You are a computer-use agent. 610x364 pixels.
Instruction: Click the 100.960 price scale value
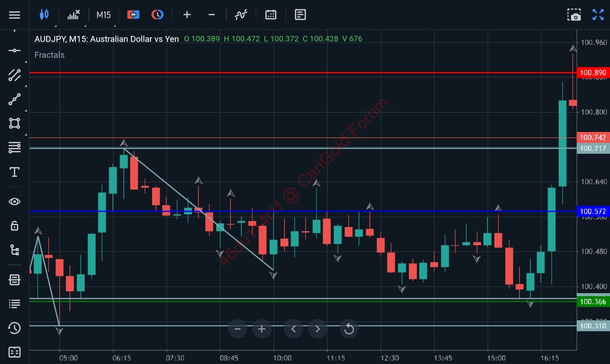point(594,42)
